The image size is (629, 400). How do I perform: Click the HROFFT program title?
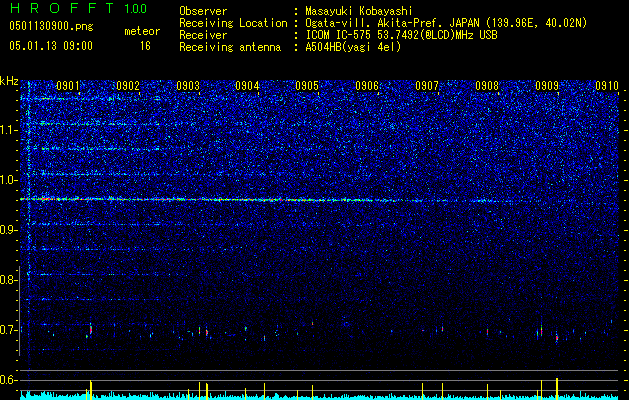[62, 8]
